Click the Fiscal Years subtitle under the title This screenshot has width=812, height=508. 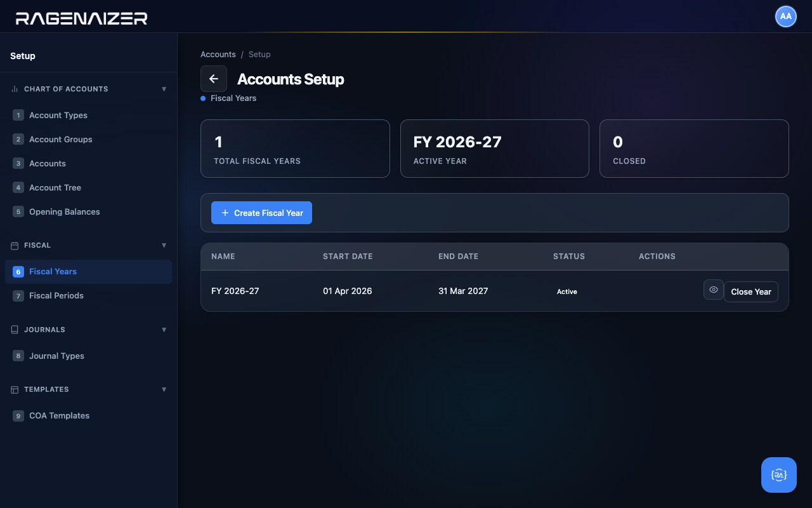(x=233, y=98)
